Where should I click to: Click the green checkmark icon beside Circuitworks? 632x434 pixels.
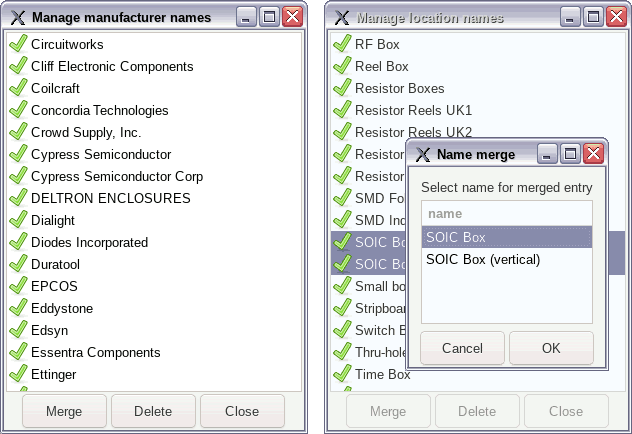click(x=18, y=44)
